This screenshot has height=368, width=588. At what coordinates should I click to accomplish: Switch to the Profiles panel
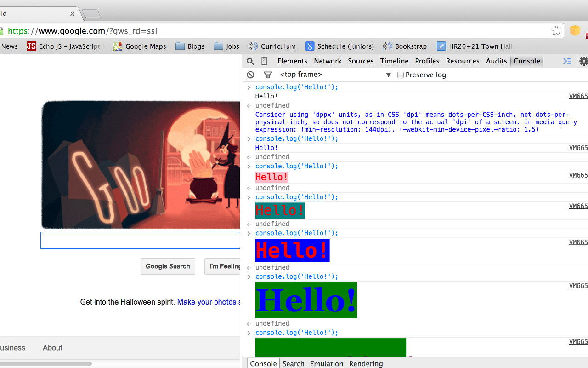point(427,61)
